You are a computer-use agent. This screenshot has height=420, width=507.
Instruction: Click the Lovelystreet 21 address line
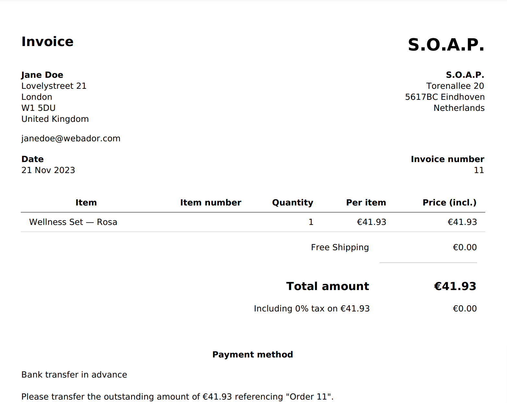[54, 86]
